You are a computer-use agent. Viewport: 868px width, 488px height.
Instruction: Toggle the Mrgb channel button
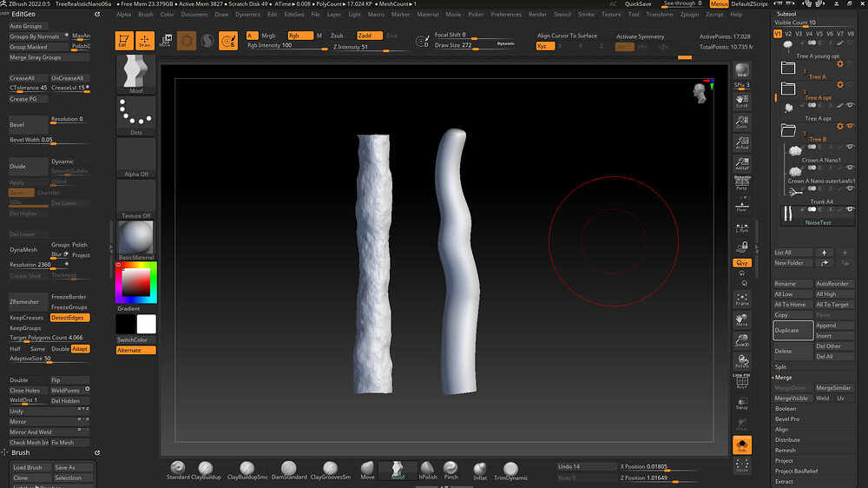(x=268, y=36)
